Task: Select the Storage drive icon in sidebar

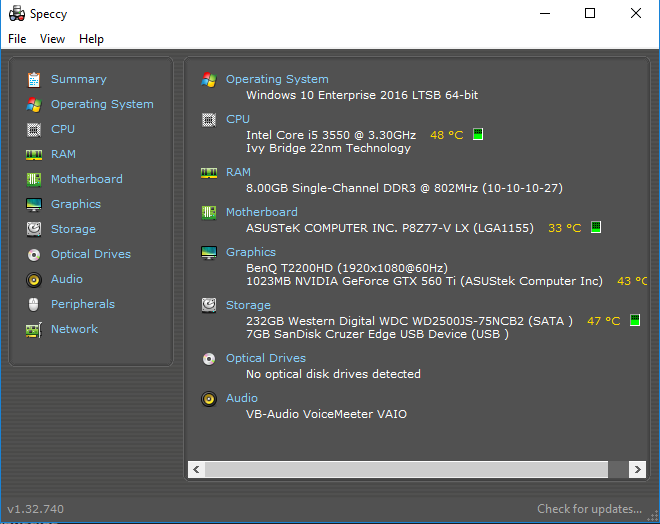Action: 34,229
